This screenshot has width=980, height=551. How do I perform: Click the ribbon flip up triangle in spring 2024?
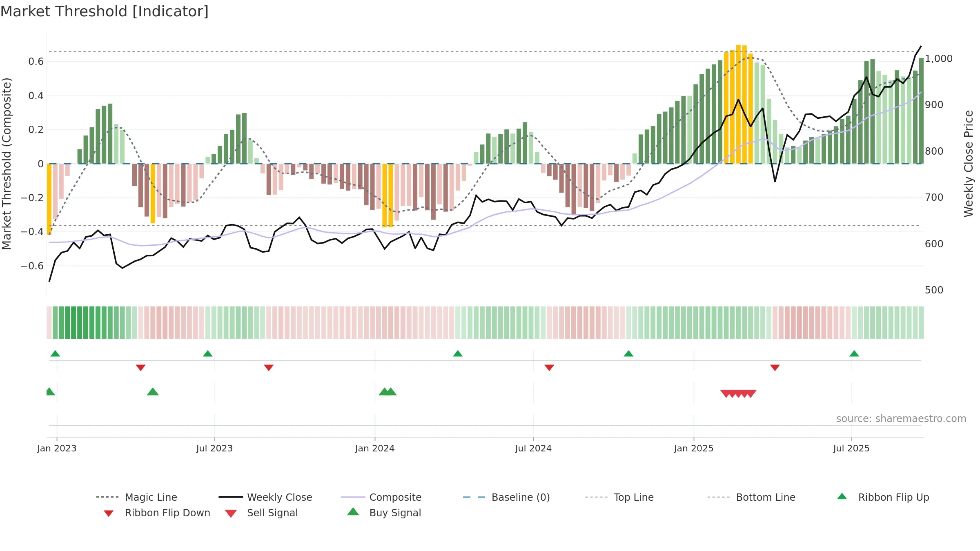coord(458,353)
